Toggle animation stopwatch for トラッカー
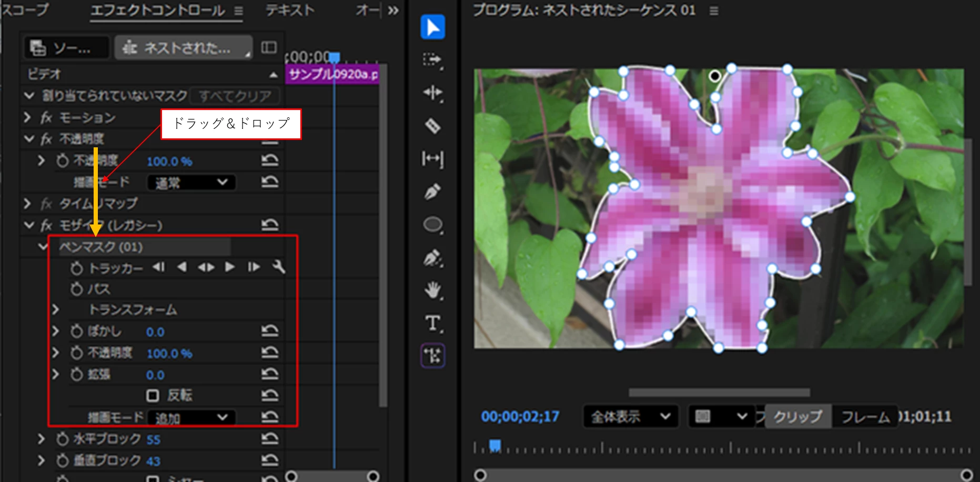 point(77,268)
